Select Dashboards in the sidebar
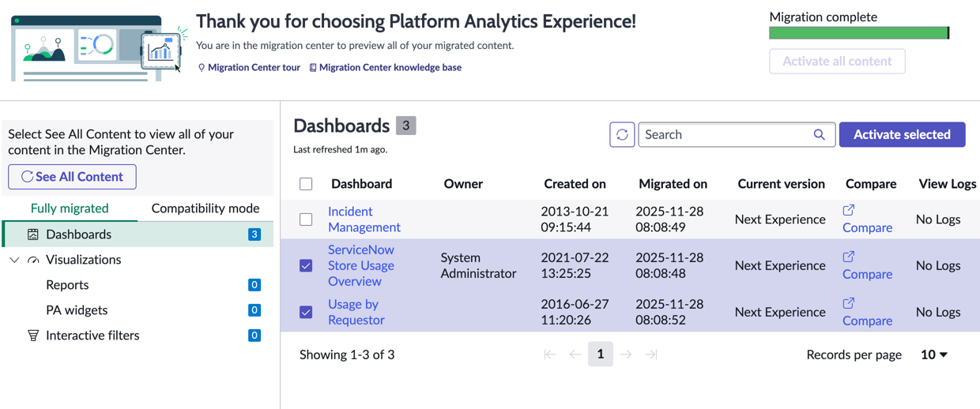Screen dimensions: 980x409 click(x=138, y=235)
